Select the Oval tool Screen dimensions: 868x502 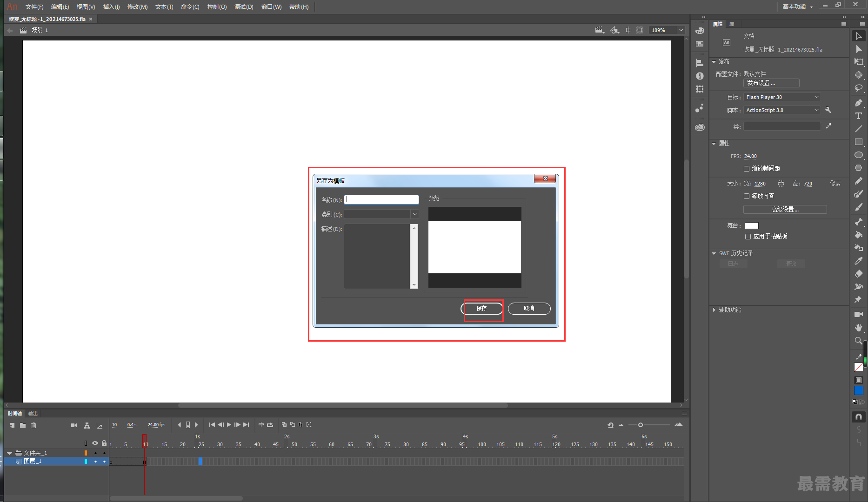(859, 155)
